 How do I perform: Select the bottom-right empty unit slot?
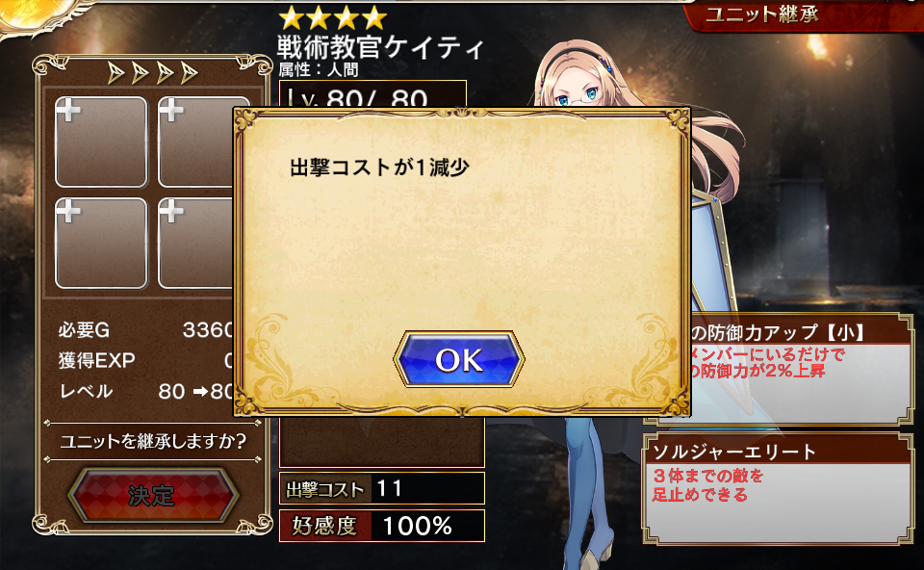(x=195, y=243)
